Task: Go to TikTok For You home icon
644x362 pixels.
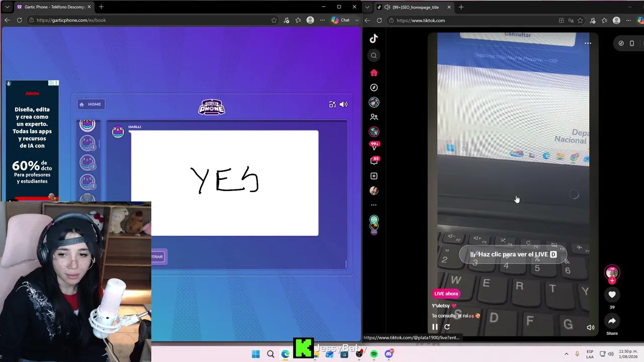Action: pyautogui.click(x=374, y=73)
